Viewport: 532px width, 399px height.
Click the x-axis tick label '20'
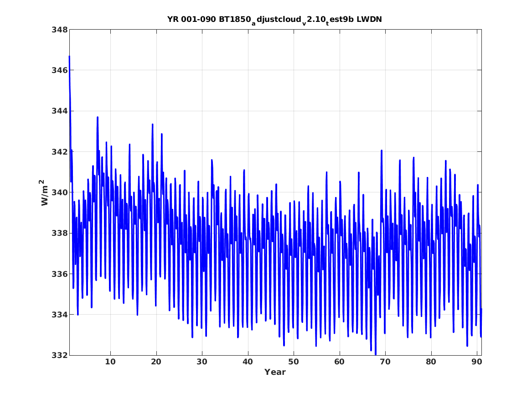click(156, 362)
